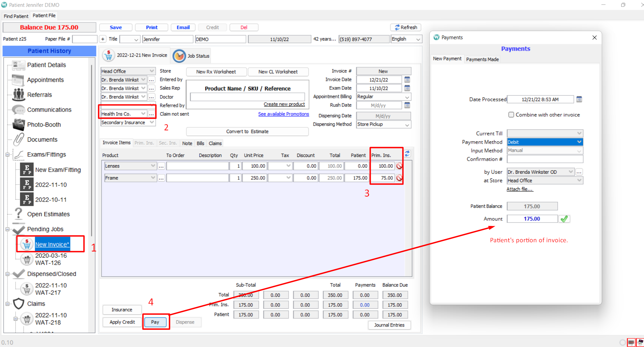Image resolution: width=644 pixels, height=347 pixels.
Task: Open the Communications icon
Action: (18, 109)
